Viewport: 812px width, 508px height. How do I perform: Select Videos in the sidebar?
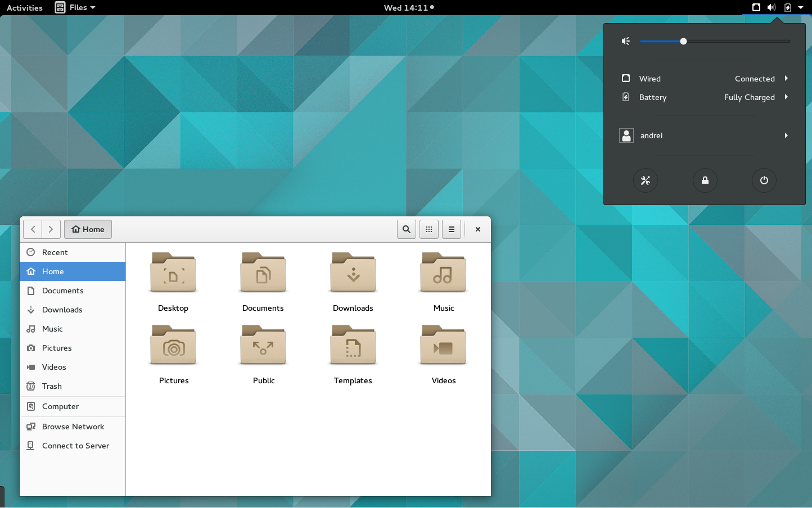[73, 367]
